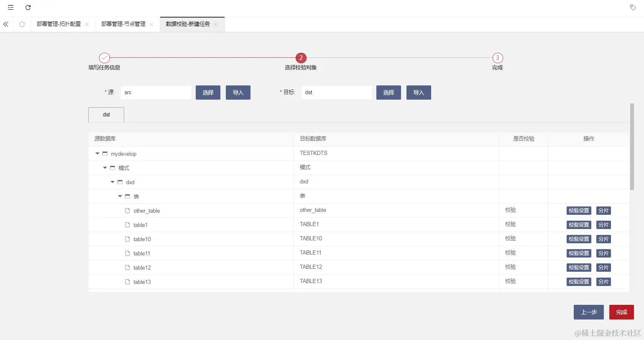This screenshot has width=644, height=340.
Task: Select the 数据校验-新建任务 tab
Action: click(x=188, y=24)
